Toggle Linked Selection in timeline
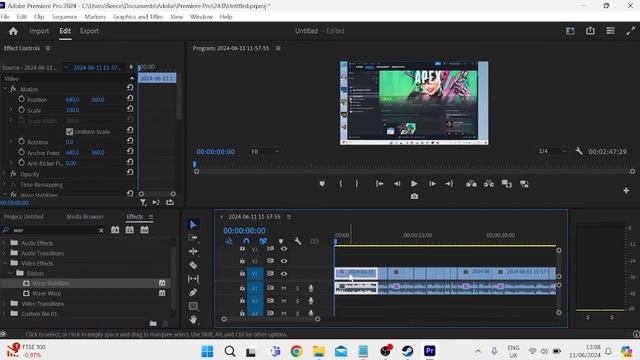The width and height of the screenshot is (640, 360). (263, 241)
